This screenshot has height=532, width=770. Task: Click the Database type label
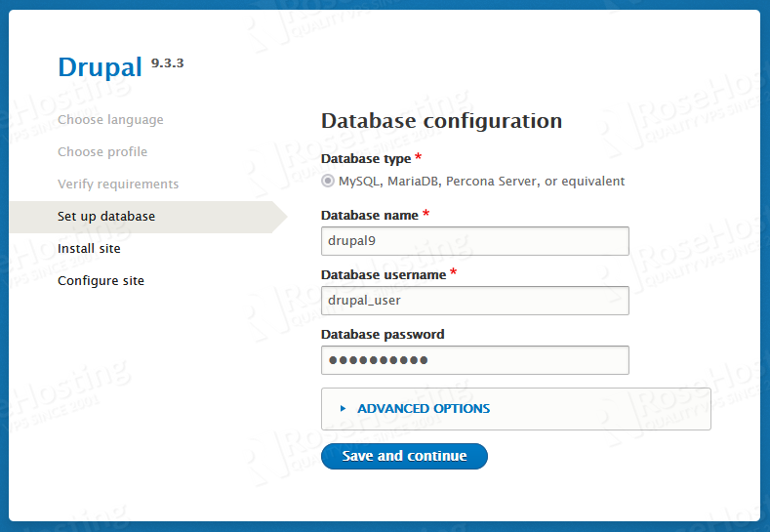click(366, 159)
